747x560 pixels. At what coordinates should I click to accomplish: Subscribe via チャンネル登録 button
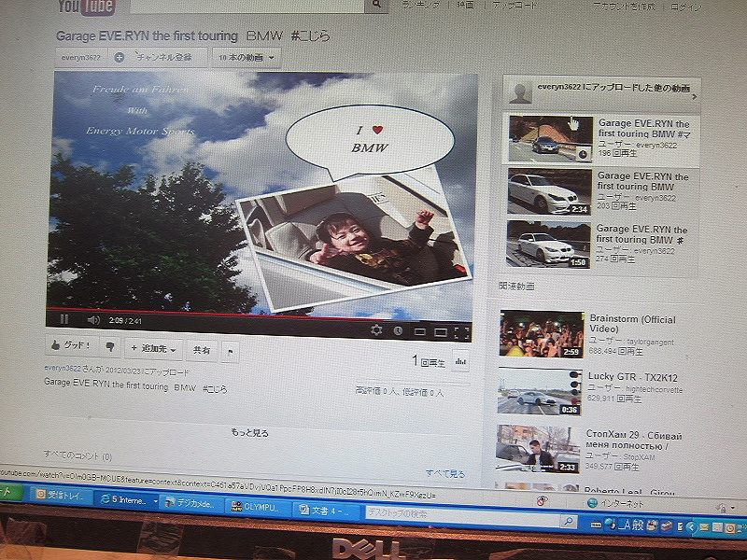point(158,57)
